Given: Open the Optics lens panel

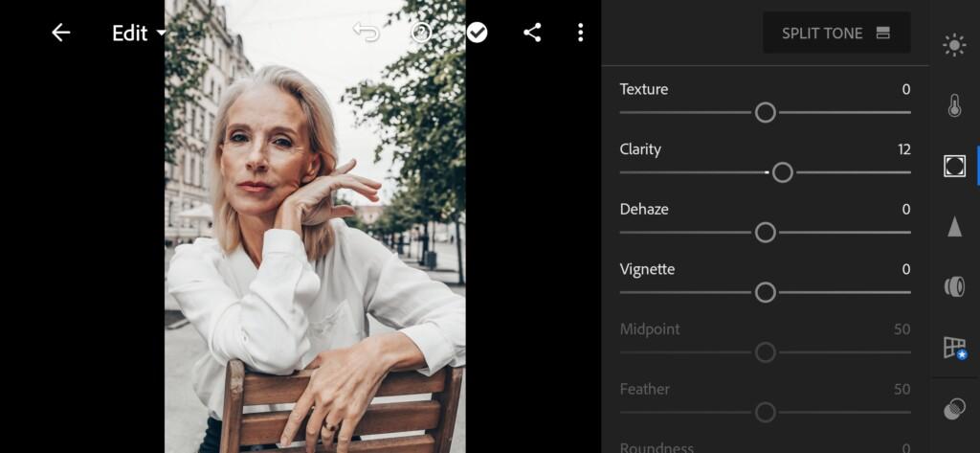Looking at the screenshot, I should click(x=954, y=286).
